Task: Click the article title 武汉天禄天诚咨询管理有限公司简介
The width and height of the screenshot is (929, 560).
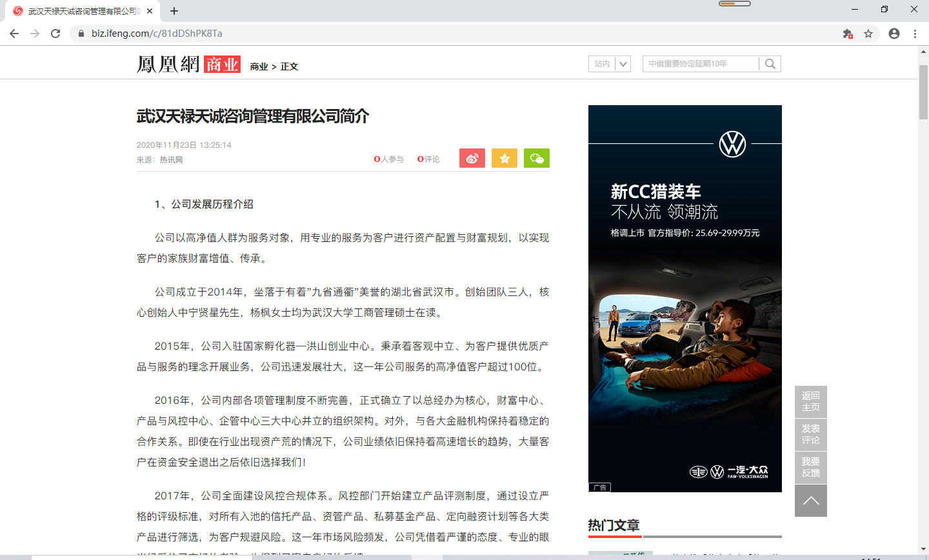Action: click(253, 116)
